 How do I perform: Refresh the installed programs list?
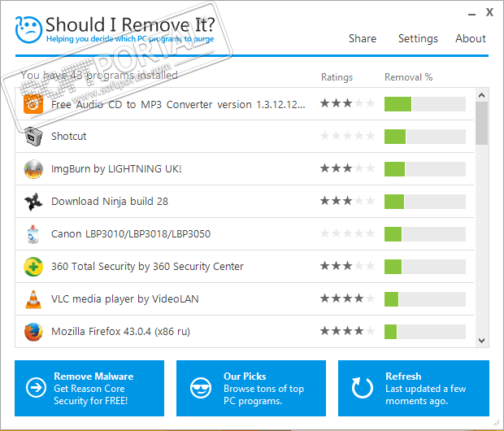click(413, 388)
